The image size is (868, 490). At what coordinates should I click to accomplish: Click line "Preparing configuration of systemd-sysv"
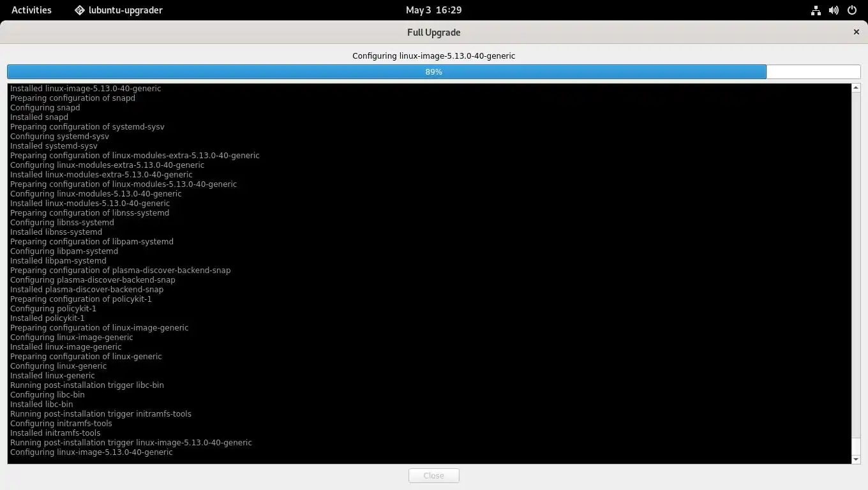[x=87, y=127]
